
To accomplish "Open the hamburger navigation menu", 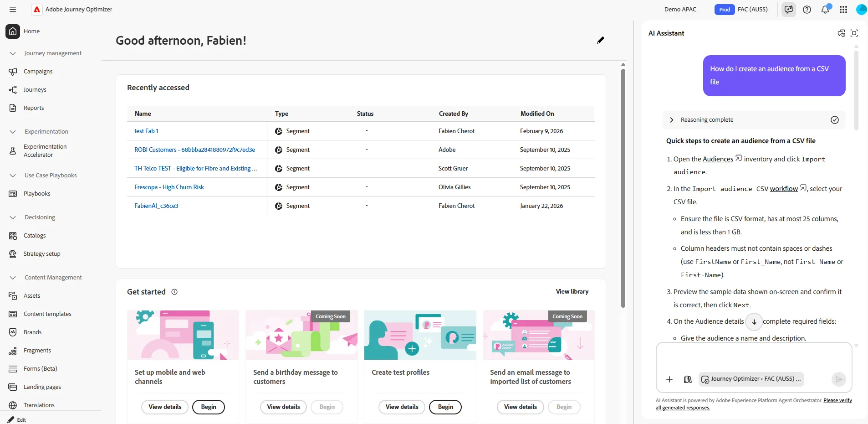I will click(13, 9).
